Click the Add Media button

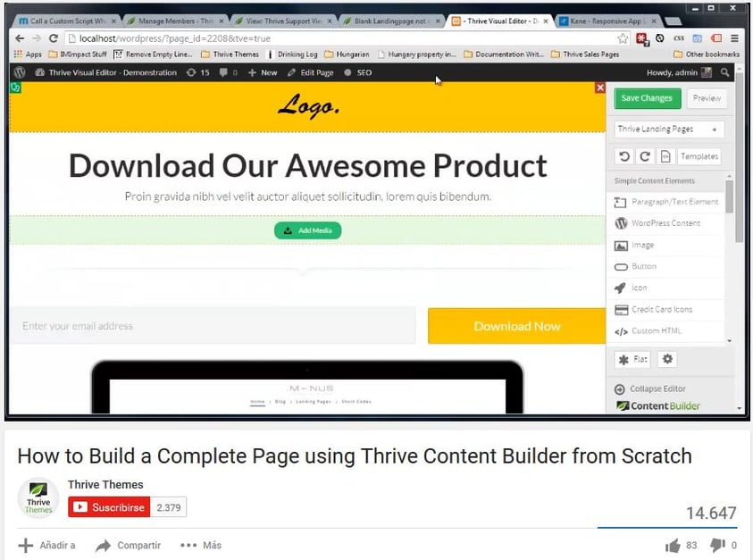308,230
